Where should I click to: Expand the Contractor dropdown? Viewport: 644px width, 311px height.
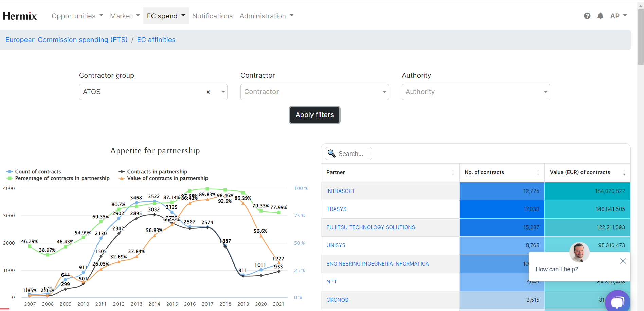(x=314, y=92)
